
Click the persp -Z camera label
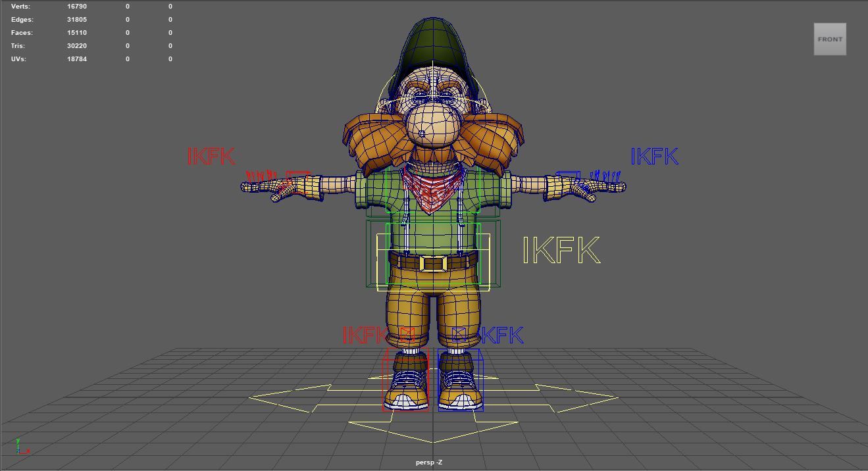pyautogui.click(x=429, y=462)
